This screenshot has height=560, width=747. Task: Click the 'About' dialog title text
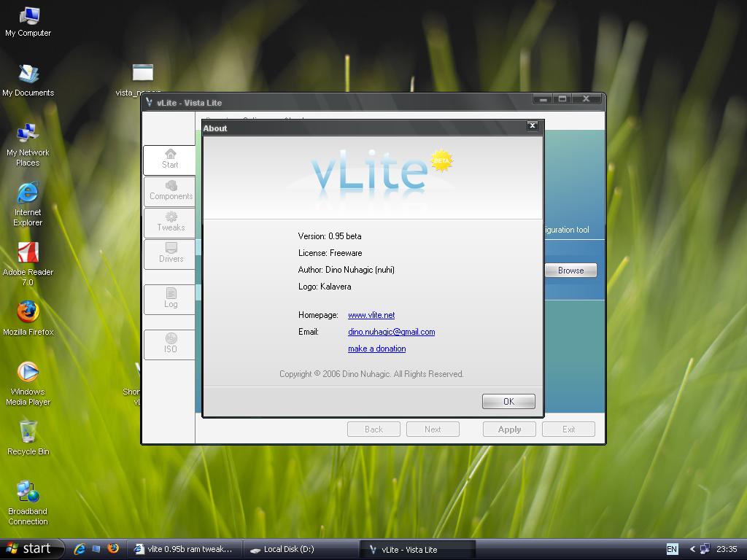click(x=215, y=128)
